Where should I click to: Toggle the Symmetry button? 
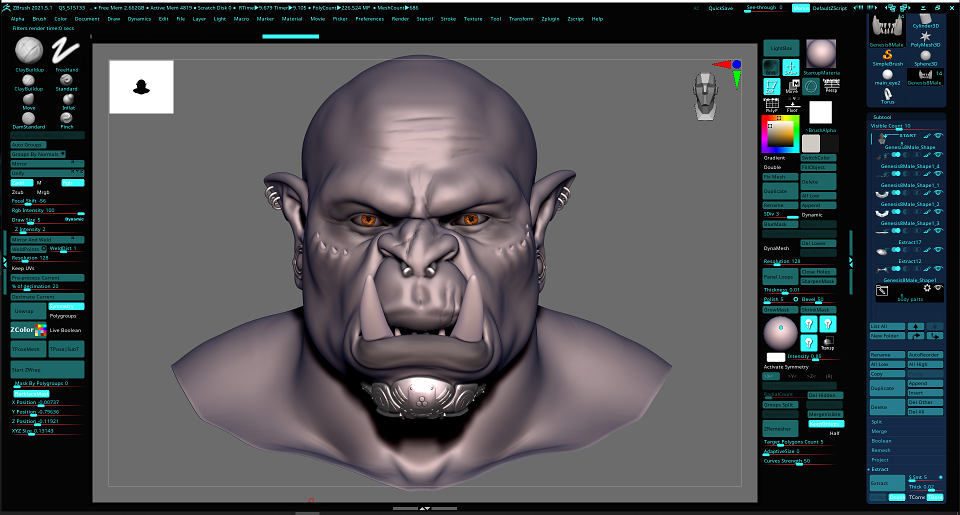click(x=66, y=306)
